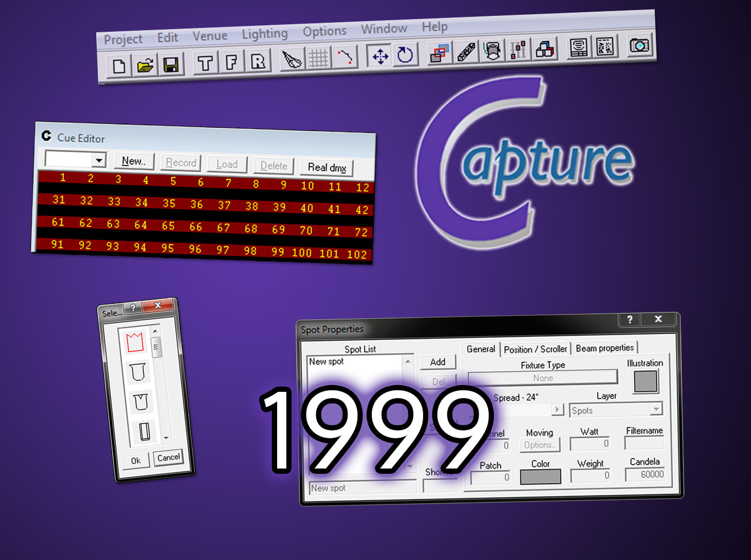Open the Window menu
Screen dimensions: 751x560
point(384,29)
